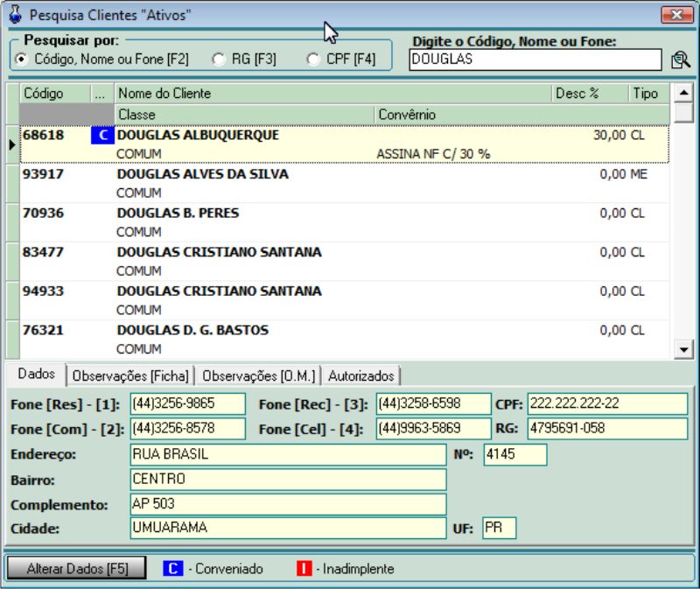Sort by the Nome do Cliente column header
The width and height of the screenshot is (700, 589).
tap(332, 94)
